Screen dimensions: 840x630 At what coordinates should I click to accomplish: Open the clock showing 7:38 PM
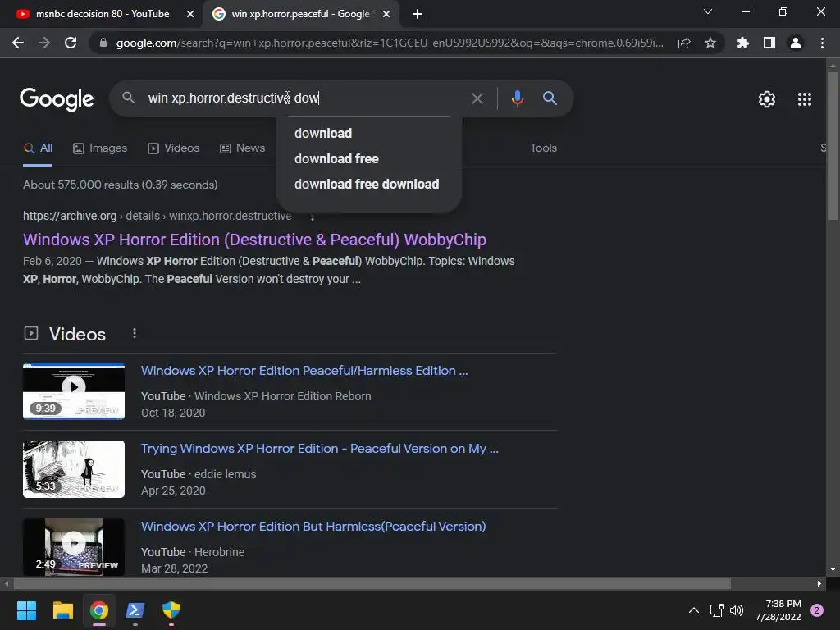[778, 610]
